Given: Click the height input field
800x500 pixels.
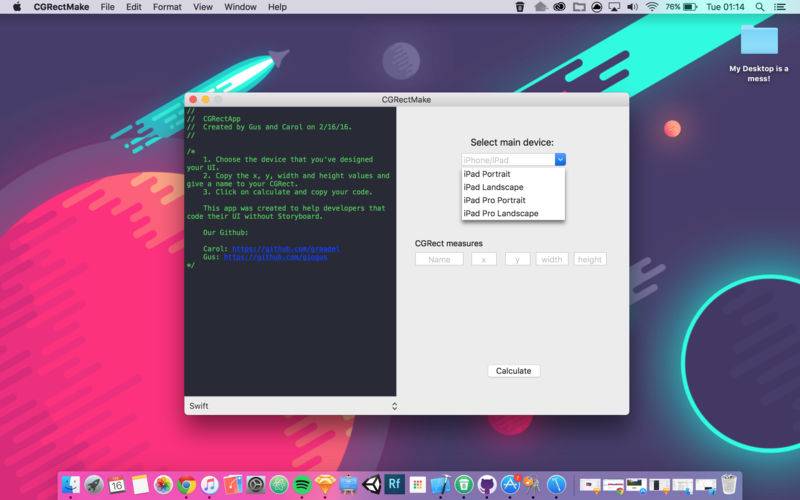Looking at the screenshot, I should coord(590,259).
